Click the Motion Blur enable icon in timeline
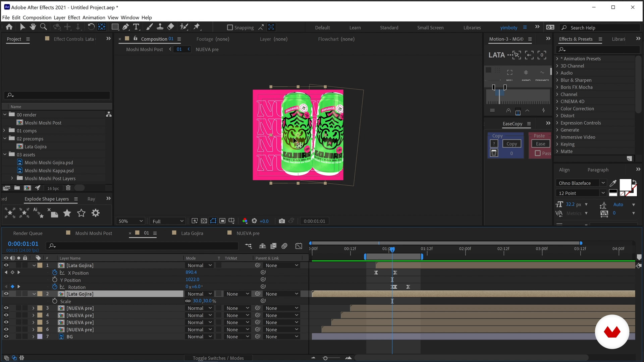The image size is (644, 362). pyautogui.click(x=284, y=246)
